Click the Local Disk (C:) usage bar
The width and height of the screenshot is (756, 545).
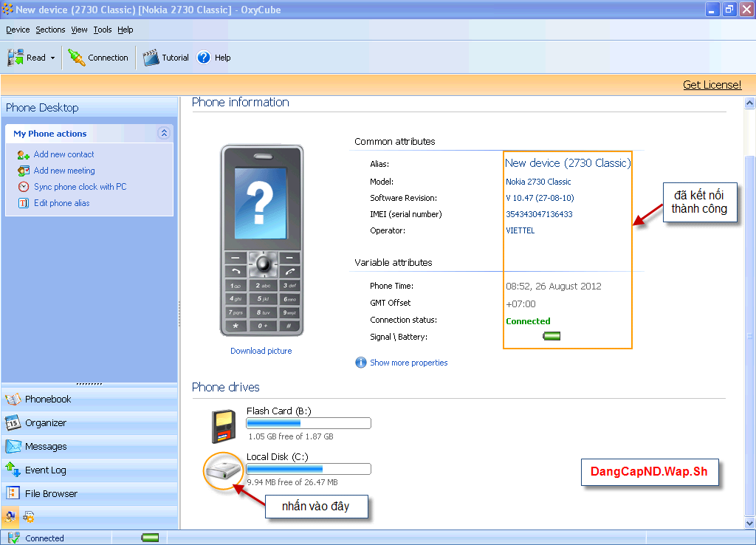tap(309, 469)
